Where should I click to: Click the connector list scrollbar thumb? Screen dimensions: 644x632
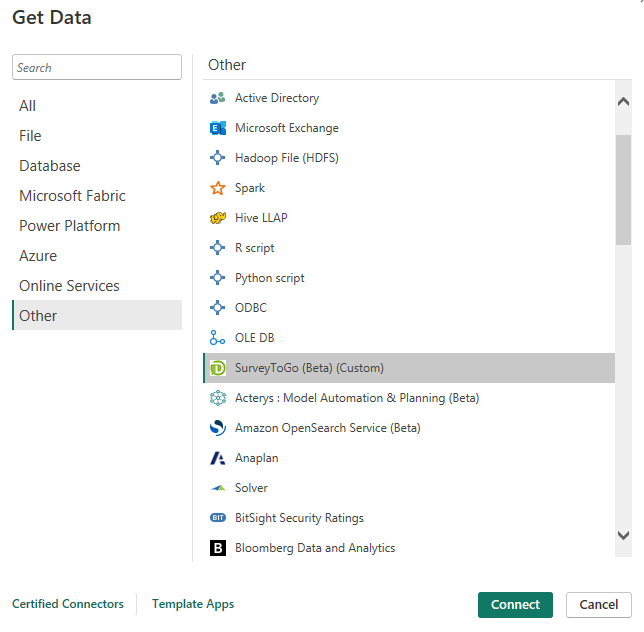[x=623, y=190]
